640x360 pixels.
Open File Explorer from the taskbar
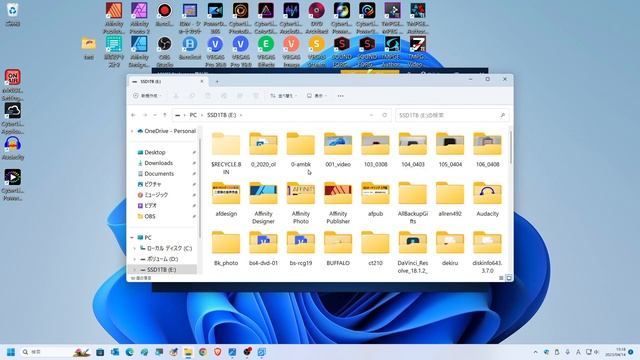[x=188, y=352]
